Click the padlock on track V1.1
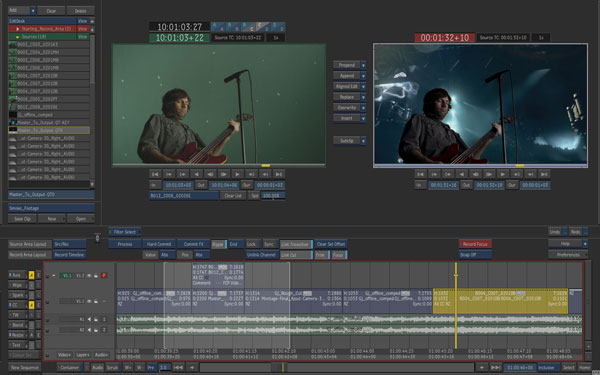The width and height of the screenshot is (600, 375). tap(96, 301)
